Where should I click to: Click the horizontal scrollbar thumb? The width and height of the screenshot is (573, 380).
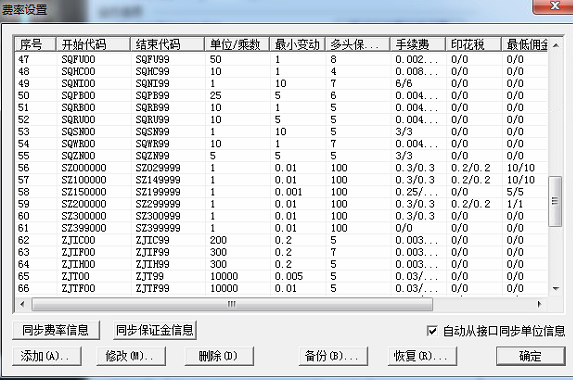(x=232, y=304)
